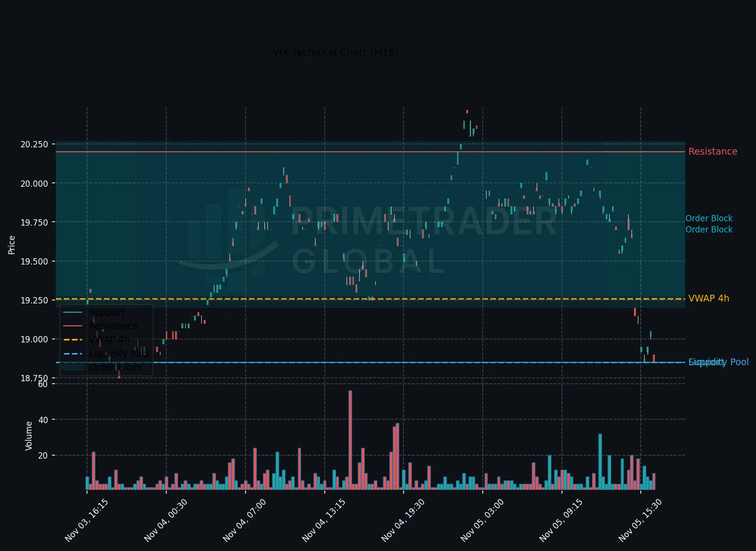Viewport: 756px width, 551px height.
Task: Select the Nov 05, 09:15 time label
Action: point(561,520)
